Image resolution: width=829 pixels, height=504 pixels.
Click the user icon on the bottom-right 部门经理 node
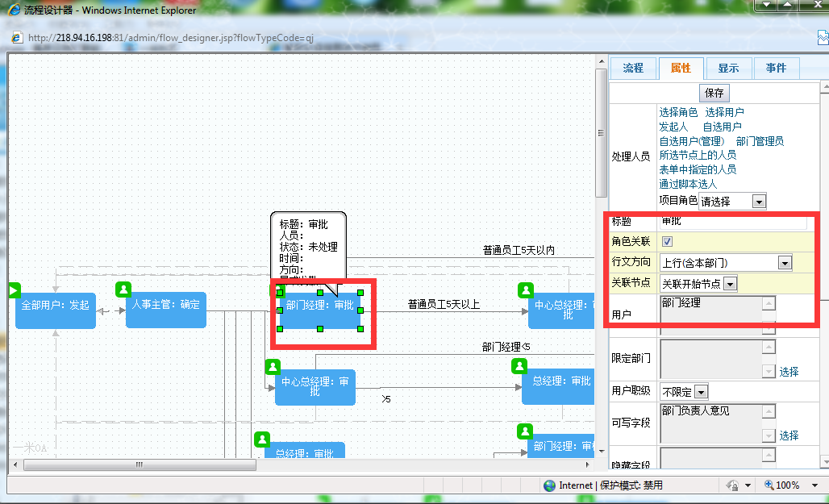pyautogui.click(x=524, y=431)
